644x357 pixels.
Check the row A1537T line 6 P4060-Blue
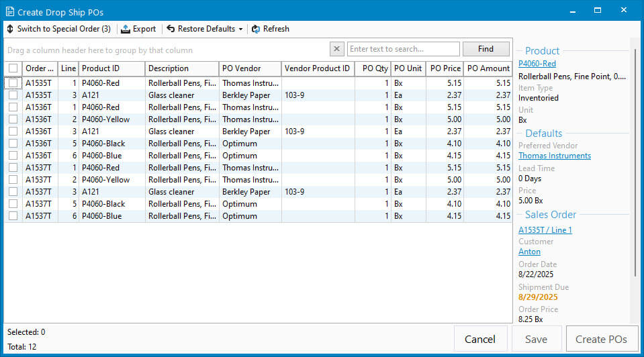[x=13, y=216]
